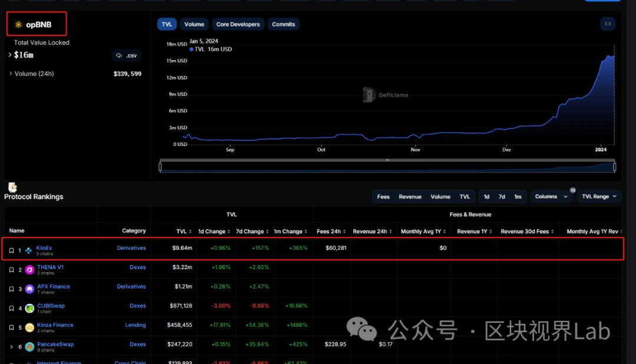
Task: Click the chart range brush track
Action: [x=387, y=167]
